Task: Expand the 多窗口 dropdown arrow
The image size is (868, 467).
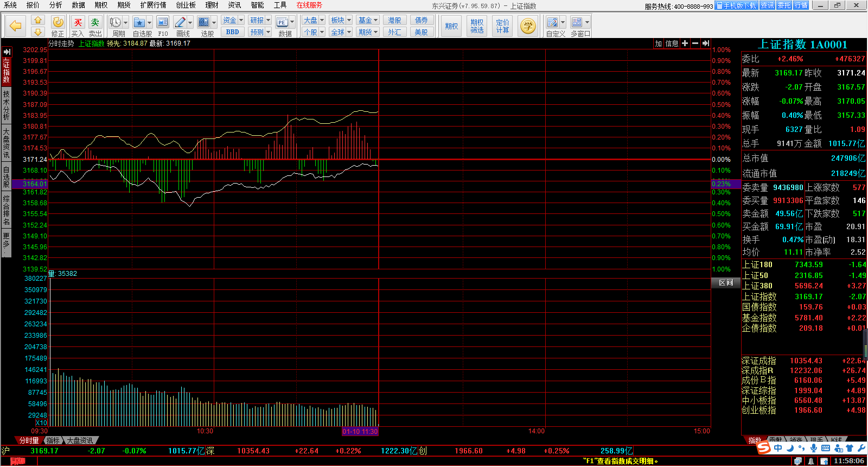Action: point(587,23)
